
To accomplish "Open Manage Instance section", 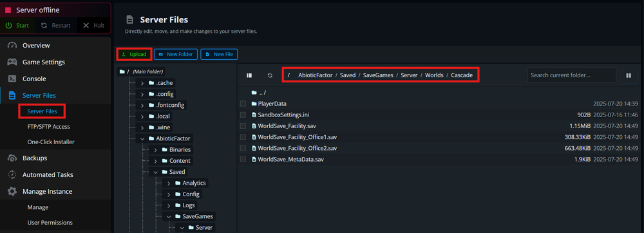I will (47, 192).
